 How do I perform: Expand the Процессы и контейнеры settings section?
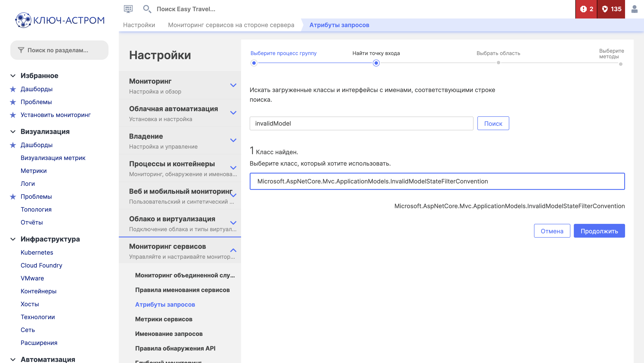pyautogui.click(x=233, y=168)
